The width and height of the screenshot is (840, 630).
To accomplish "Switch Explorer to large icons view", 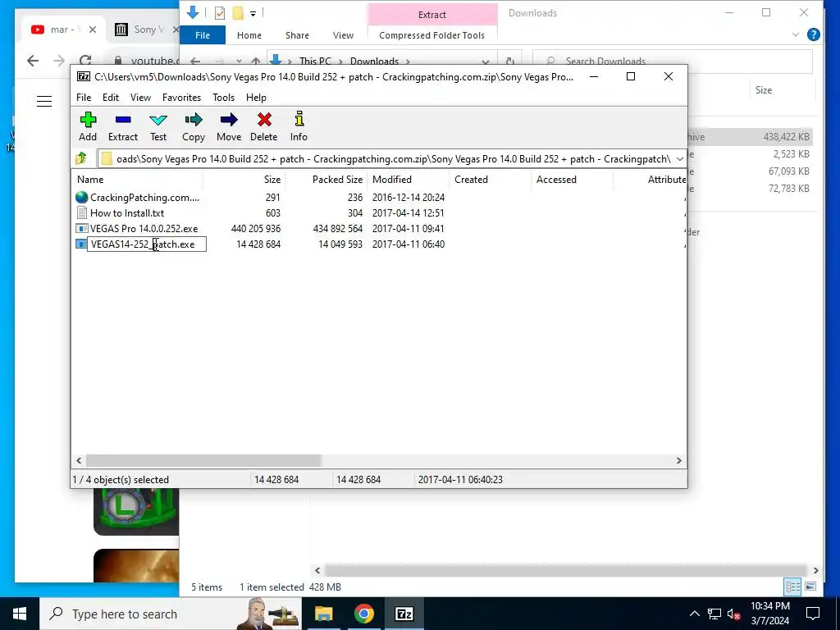I will point(810,587).
